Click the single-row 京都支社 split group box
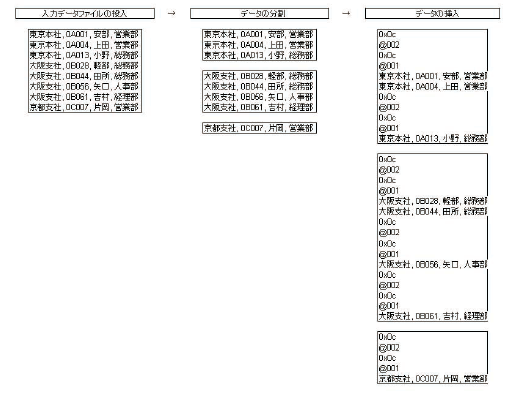Viewport: 515px width, 393px height. (259, 128)
